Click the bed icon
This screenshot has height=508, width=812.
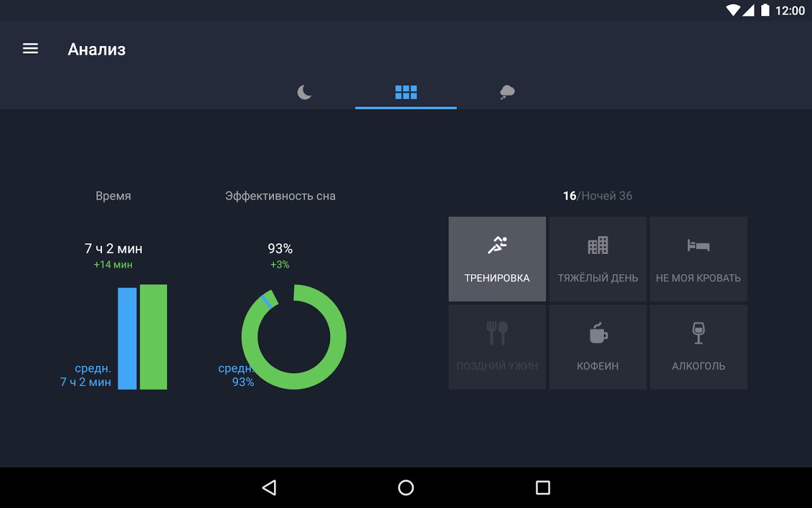point(698,245)
